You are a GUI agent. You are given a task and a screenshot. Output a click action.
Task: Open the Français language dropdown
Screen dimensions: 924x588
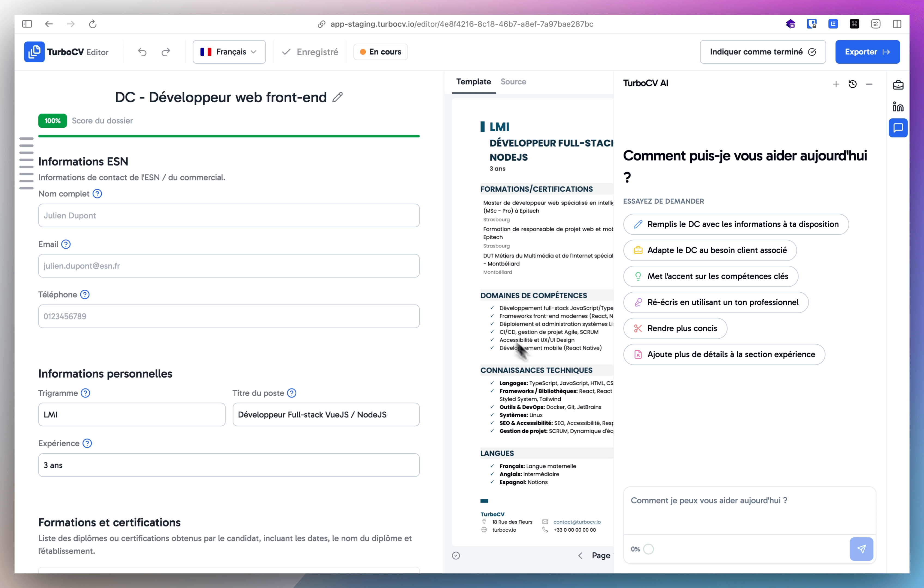pyautogui.click(x=229, y=51)
